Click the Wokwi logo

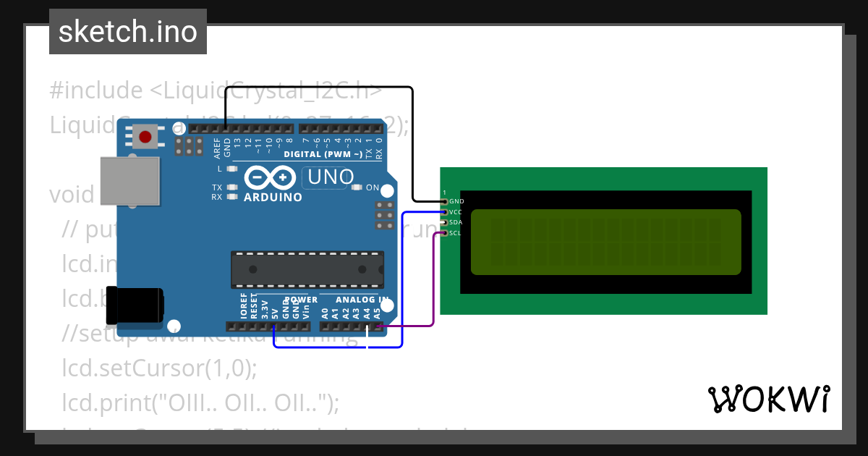[x=768, y=399]
